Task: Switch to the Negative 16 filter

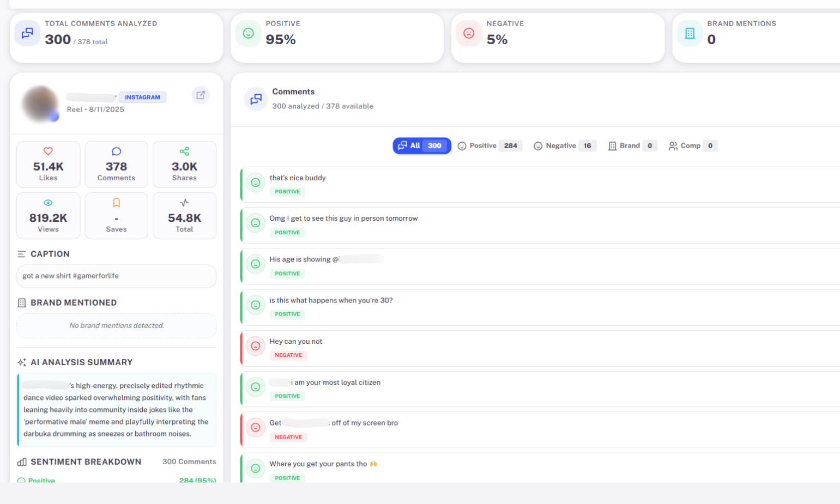Action: click(x=565, y=146)
